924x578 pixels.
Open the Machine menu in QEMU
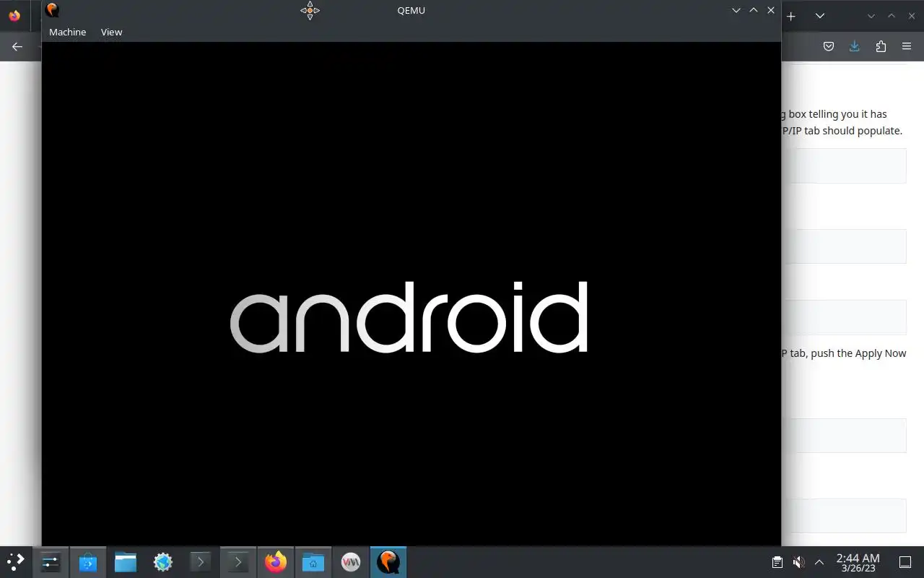click(67, 32)
